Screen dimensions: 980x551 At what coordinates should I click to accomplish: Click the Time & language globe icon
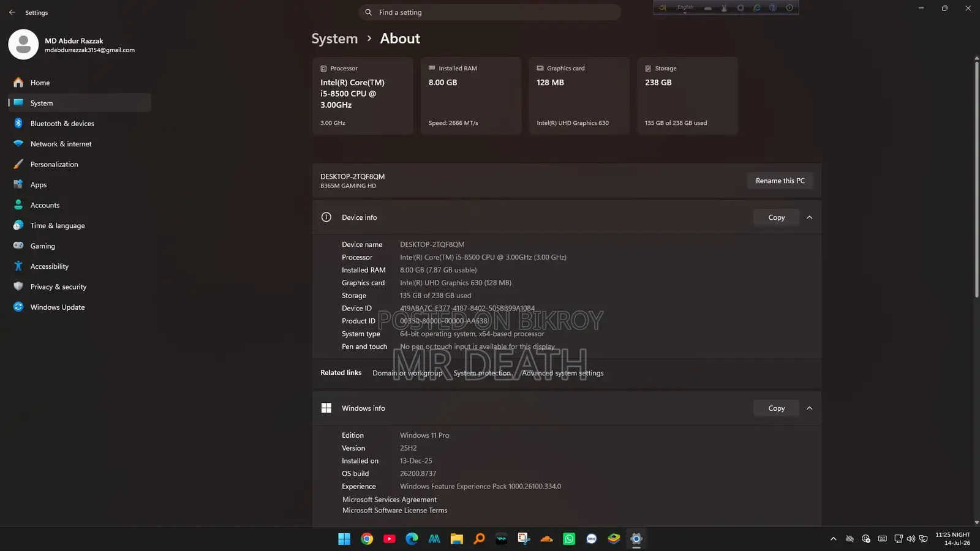click(18, 225)
